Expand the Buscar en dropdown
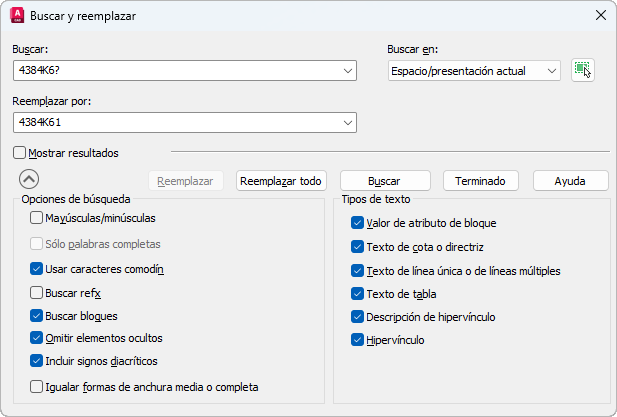Screen dimensions: 617x417 click(x=551, y=70)
